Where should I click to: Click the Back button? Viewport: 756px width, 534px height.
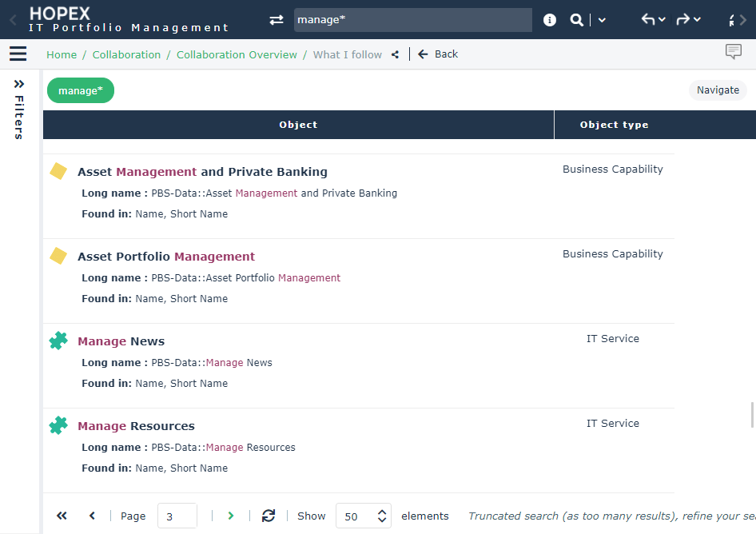(438, 54)
